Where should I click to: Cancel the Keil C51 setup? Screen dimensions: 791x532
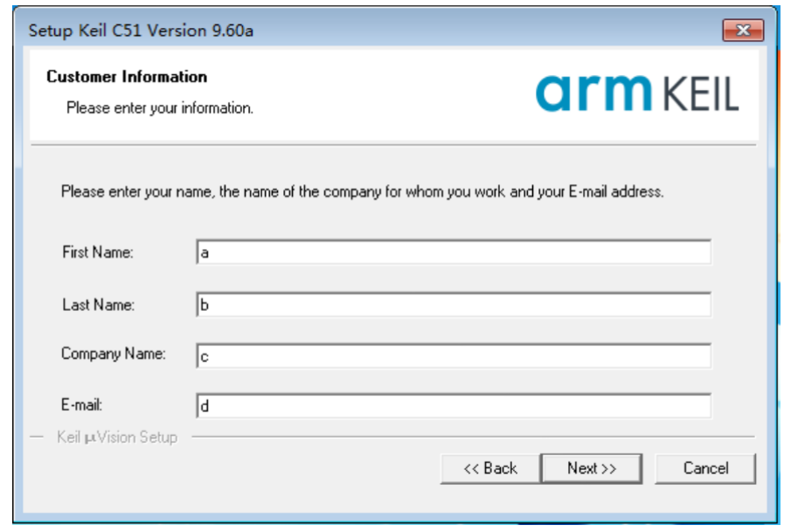(705, 468)
